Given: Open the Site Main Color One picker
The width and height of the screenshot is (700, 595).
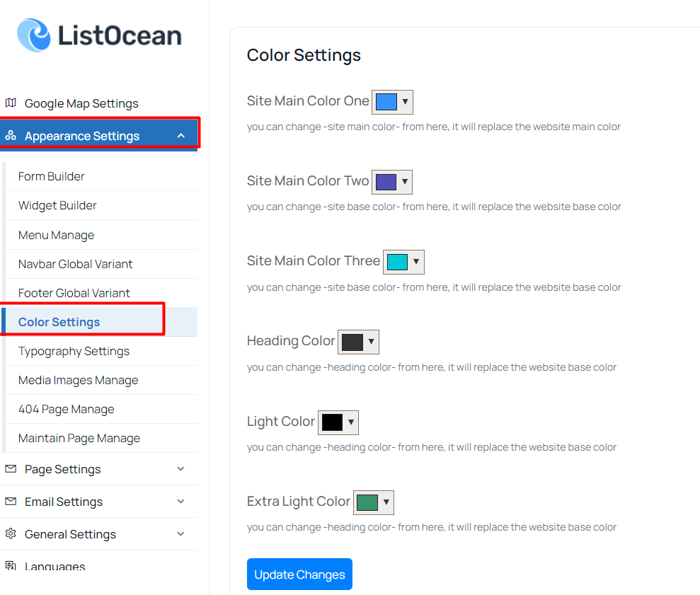Looking at the screenshot, I should click(392, 102).
